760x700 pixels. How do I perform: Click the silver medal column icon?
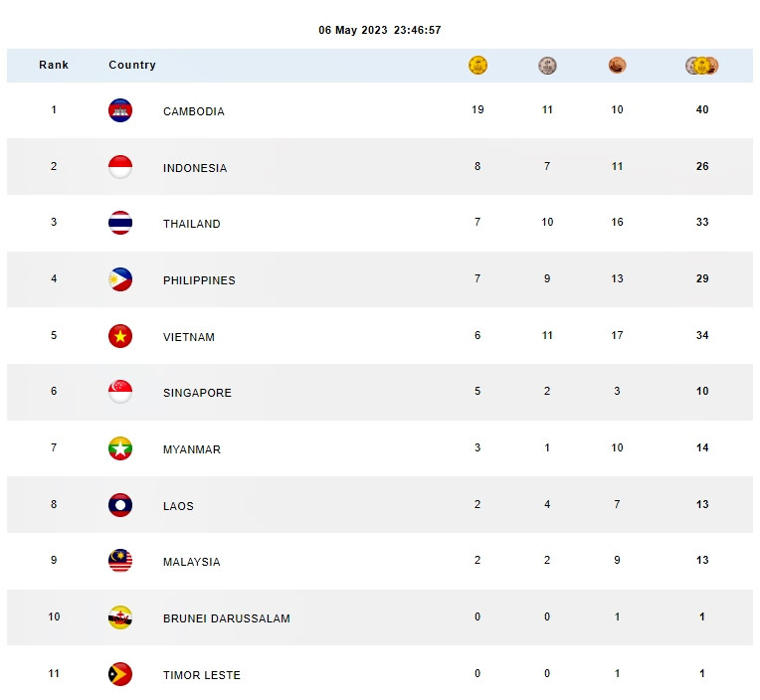pos(547,66)
